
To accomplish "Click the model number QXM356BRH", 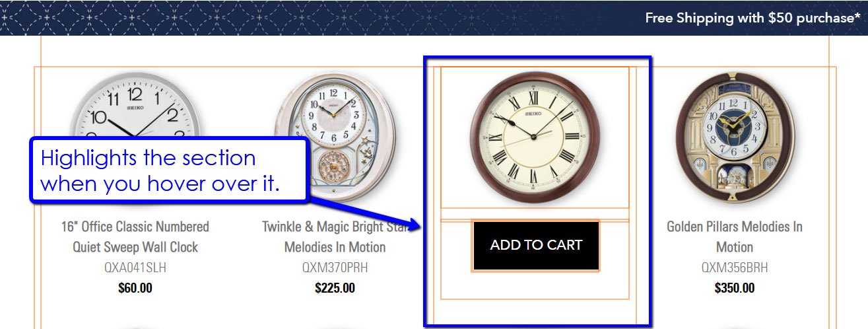I will click(735, 268).
